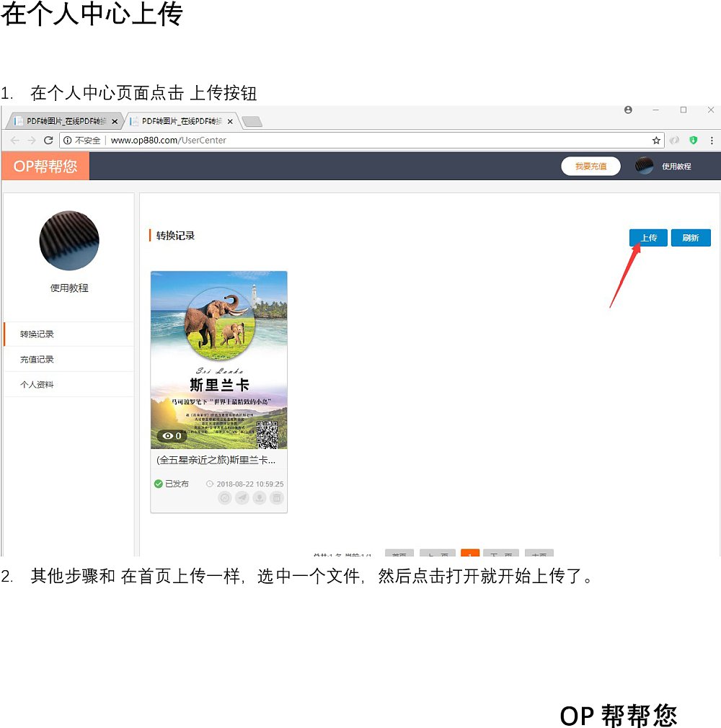Click the 不安全 site info icon
721x728 pixels.
point(67,141)
